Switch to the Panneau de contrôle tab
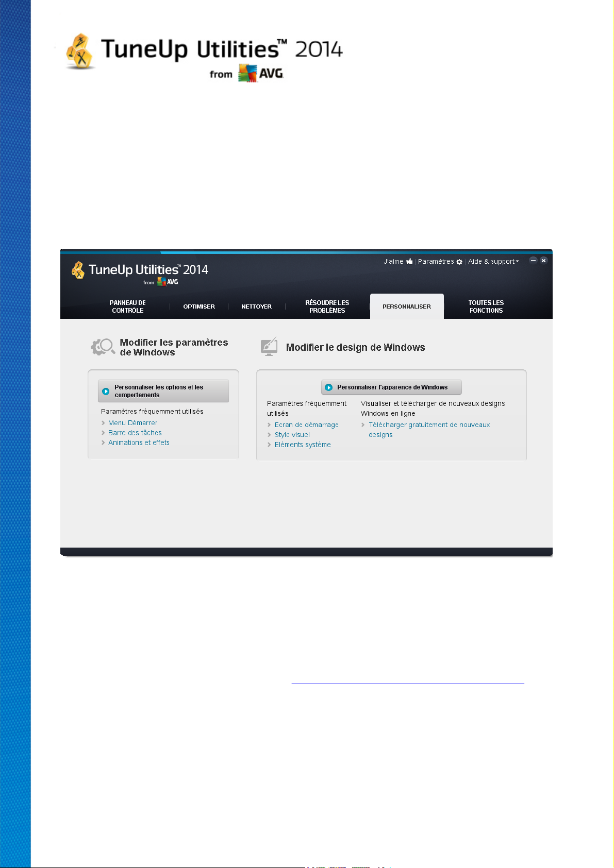Image resolution: width=614 pixels, height=868 pixels. 128,307
